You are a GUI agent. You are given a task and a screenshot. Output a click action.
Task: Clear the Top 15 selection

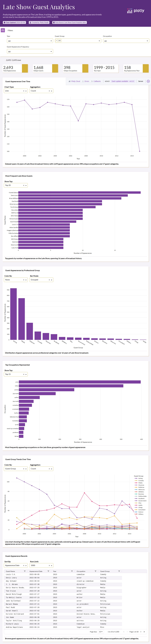click(x=24, y=374)
